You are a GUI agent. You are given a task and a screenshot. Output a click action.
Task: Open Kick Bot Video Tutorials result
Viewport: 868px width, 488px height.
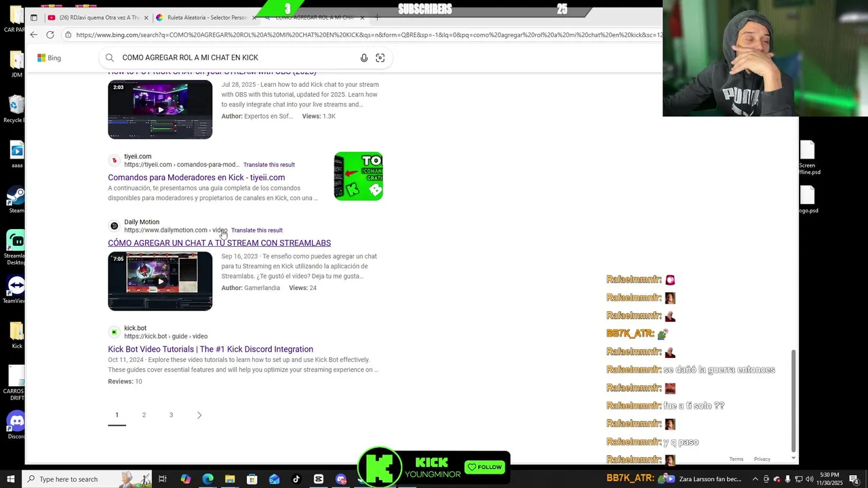coord(210,349)
